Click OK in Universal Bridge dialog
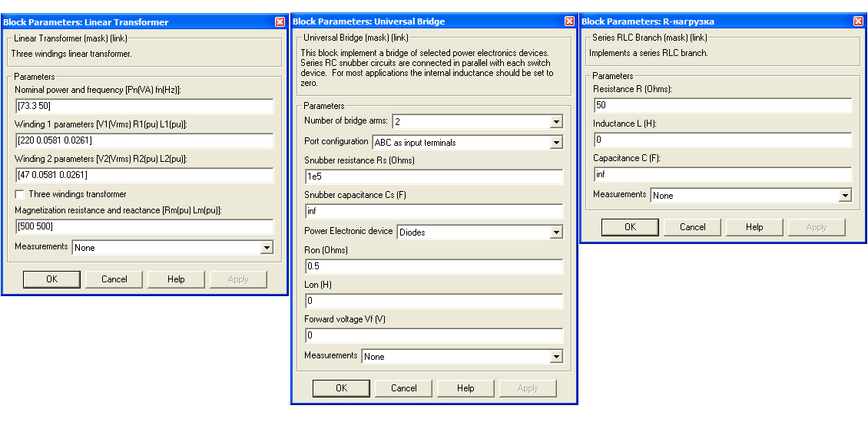The width and height of the screenshot is (868, 422). (x=342, y=388)
